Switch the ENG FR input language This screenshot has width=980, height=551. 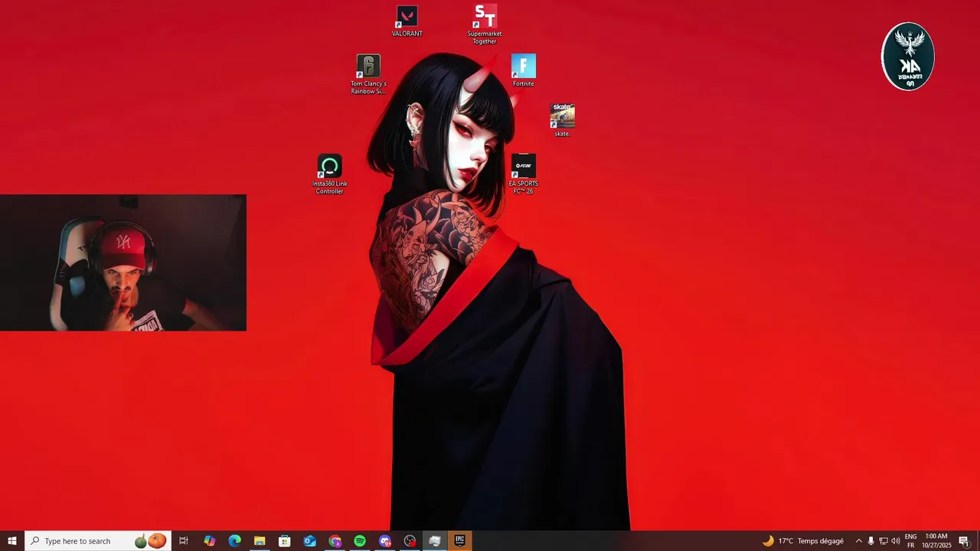pyautogui.click(x=910, y=541)
